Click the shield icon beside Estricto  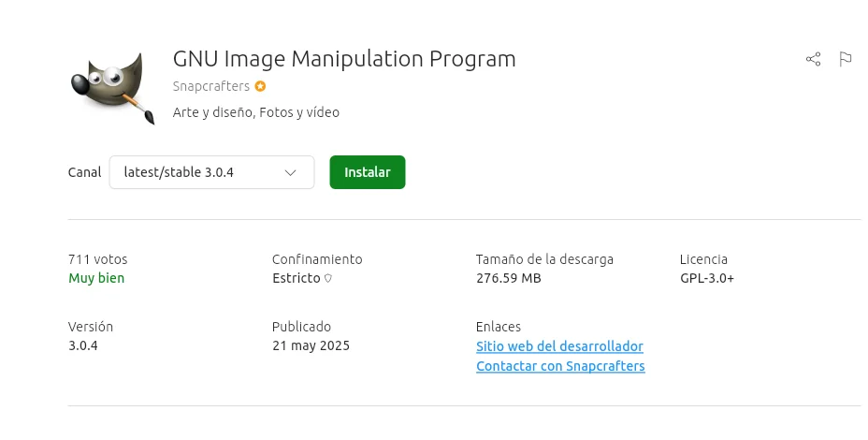[327, 278]
